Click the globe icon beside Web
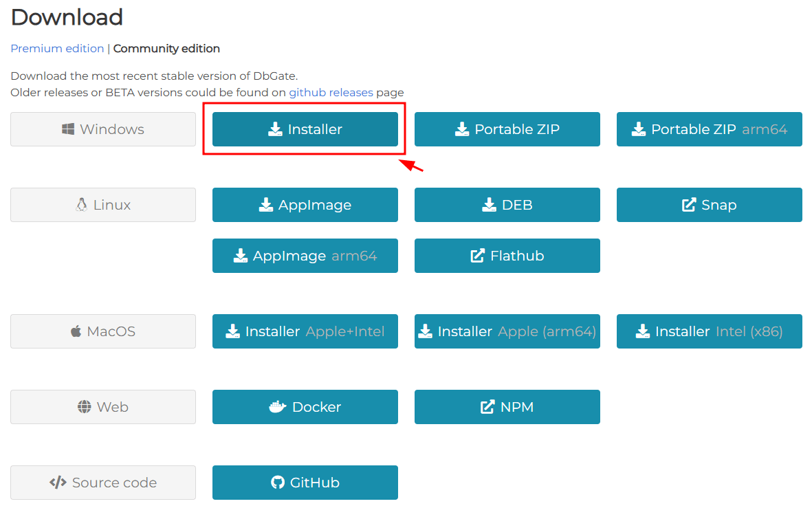 pos(85,407)
